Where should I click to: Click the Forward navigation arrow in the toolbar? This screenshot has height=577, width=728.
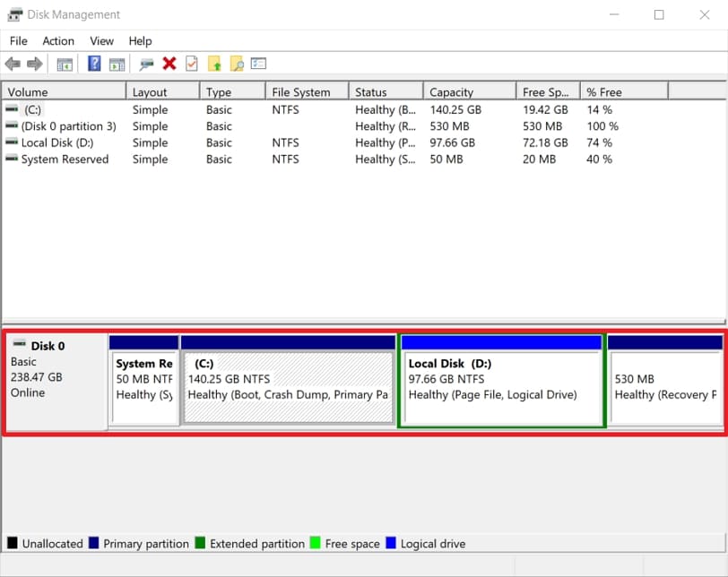(x=34, y=63)
